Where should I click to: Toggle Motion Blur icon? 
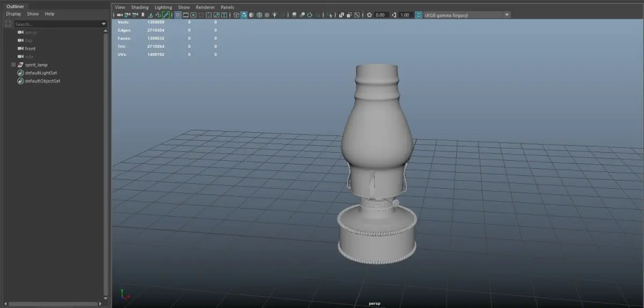[302, 15]
